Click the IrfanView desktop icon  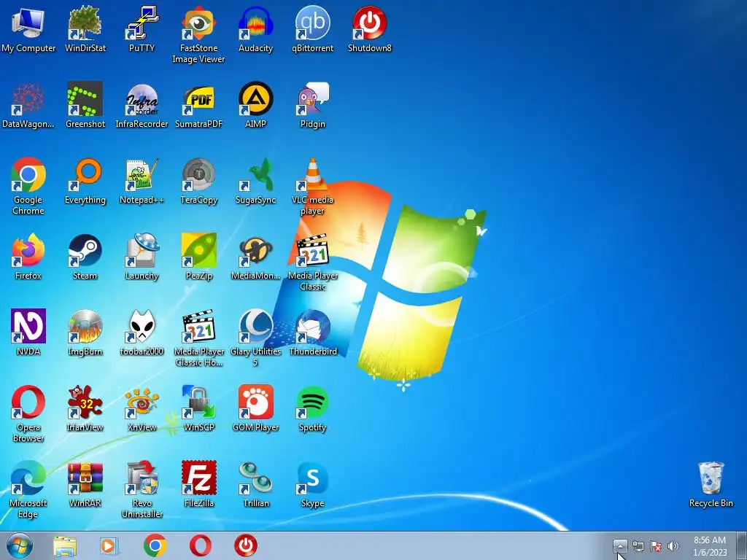[85, 408]
